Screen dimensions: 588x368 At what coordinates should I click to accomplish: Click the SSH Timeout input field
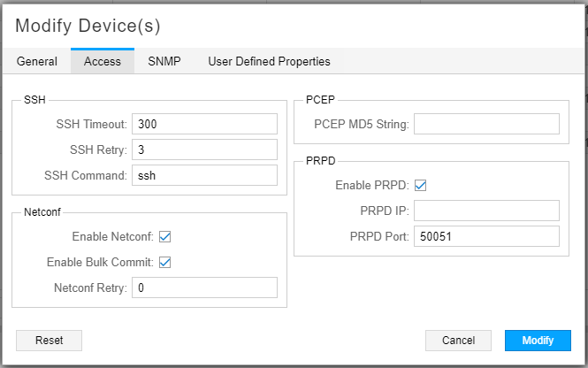tap(204, 124)
